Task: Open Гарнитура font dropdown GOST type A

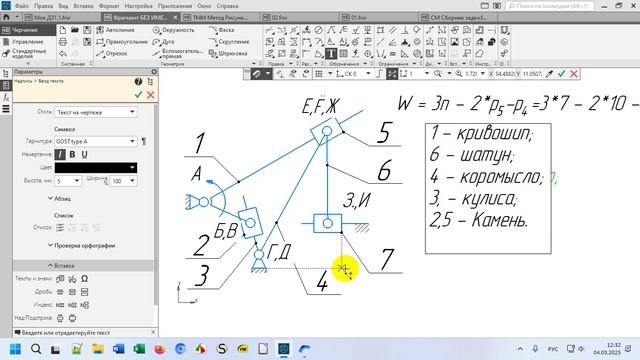Action: [96, 141]
